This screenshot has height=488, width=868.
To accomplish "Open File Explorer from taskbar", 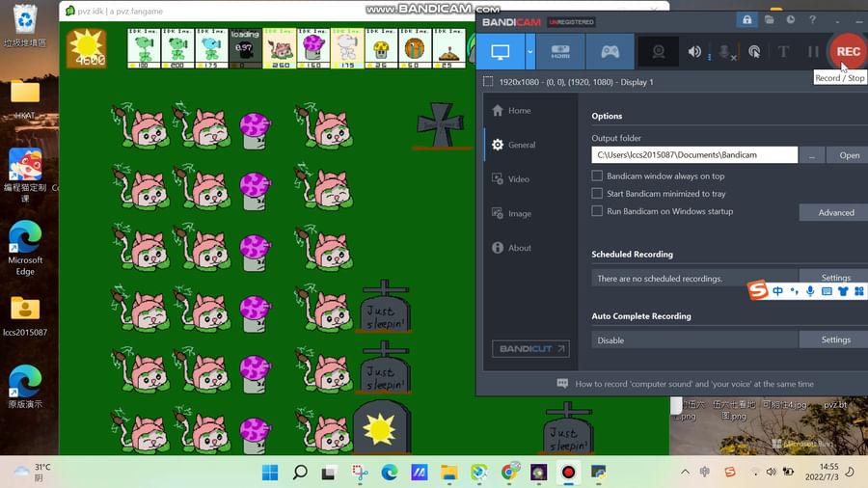I will (x=448, y=473).
